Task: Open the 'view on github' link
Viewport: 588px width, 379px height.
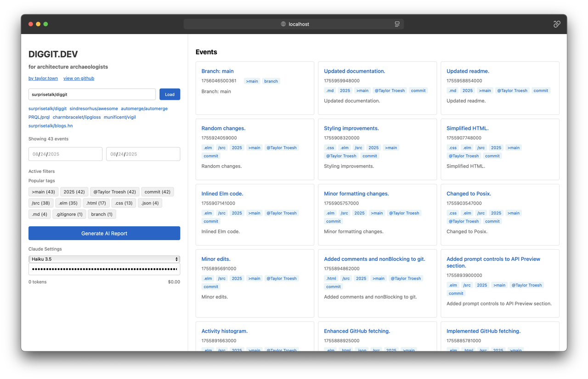Action: (79, 78)
